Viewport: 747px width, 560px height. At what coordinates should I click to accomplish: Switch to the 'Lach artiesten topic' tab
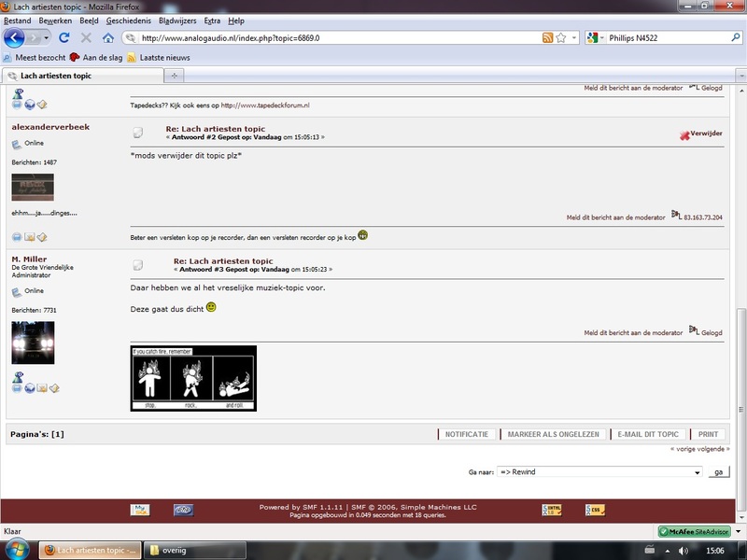pyautogui.click(x=84, y=76)
